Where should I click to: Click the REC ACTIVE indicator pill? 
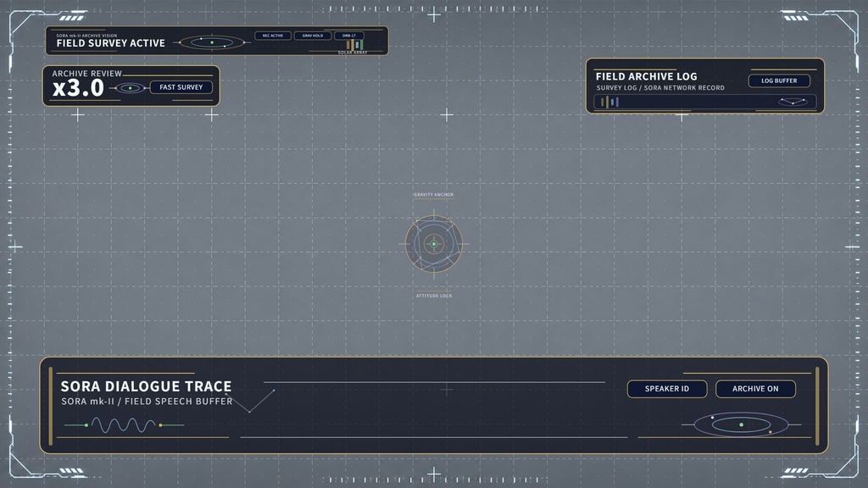click(x=273, y=36)
